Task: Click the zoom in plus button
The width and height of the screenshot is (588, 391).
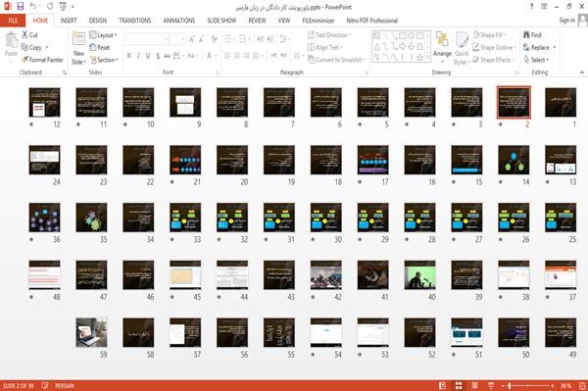Action: (553, 385)
